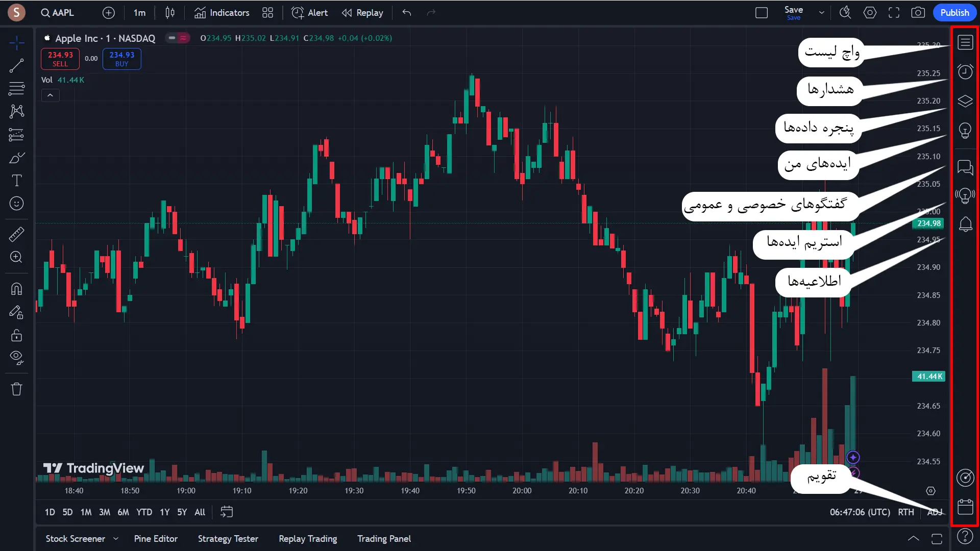980x551 pixels.
Task: Open price scale settings gear
Action: [x=931, y=491]
